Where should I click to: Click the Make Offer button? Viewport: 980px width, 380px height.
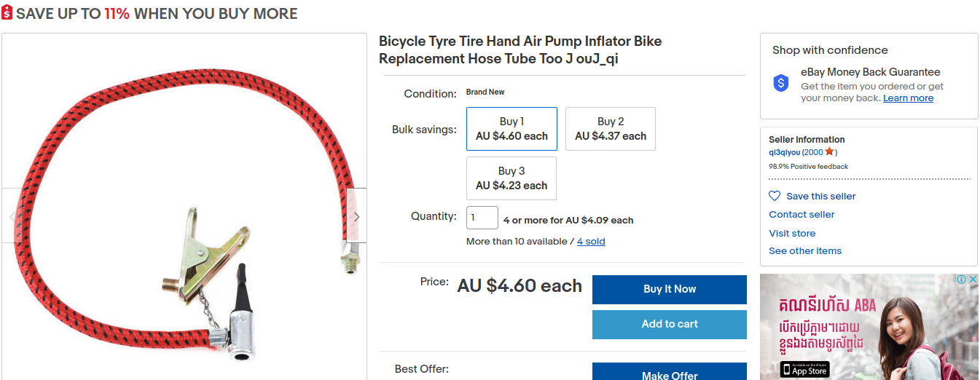tap(670, 372)
